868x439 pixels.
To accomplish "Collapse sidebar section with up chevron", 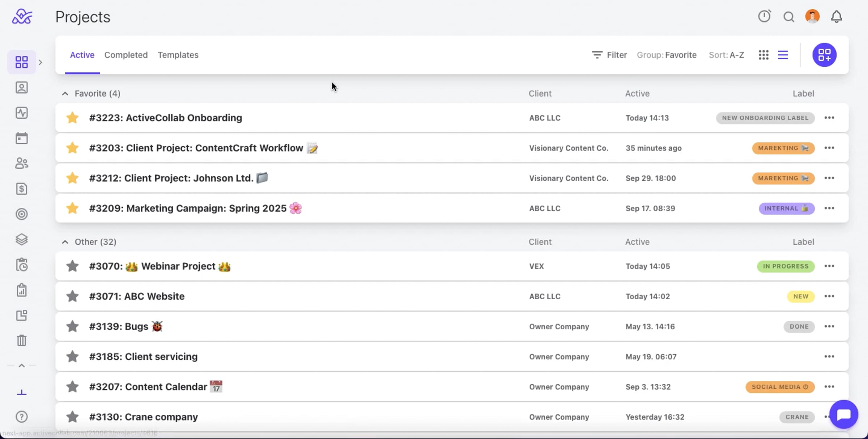I will [x=22, y=366].
